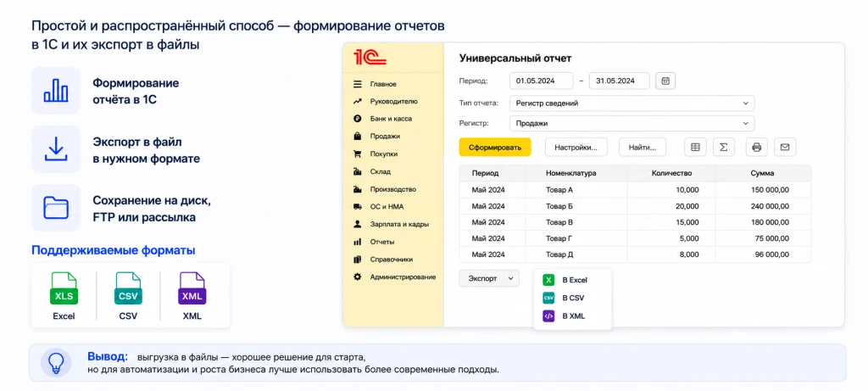This screenshot has height=391, width=868.
Task: Click the printer icon in report toolbar
Action: 757,148
